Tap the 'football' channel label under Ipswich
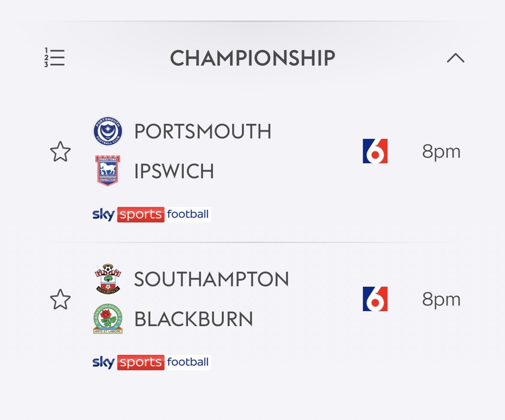505x420 pixels. pos(188,214)
